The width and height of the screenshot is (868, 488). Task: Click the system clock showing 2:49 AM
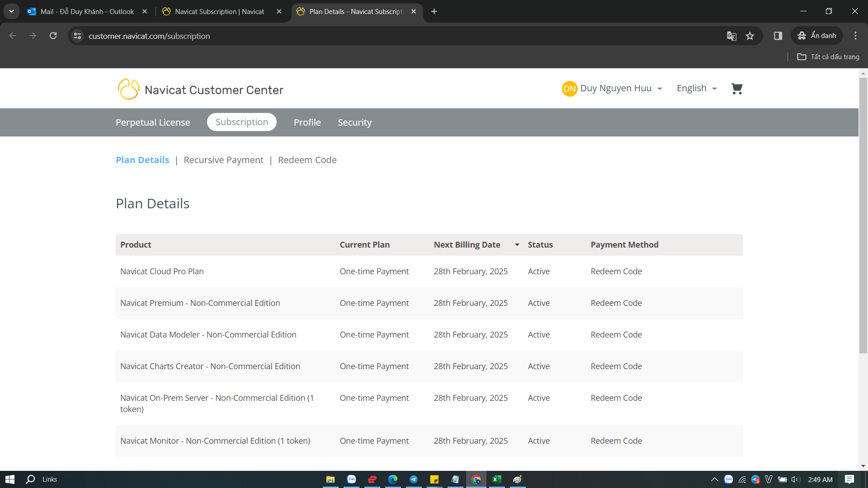[820, 479]
